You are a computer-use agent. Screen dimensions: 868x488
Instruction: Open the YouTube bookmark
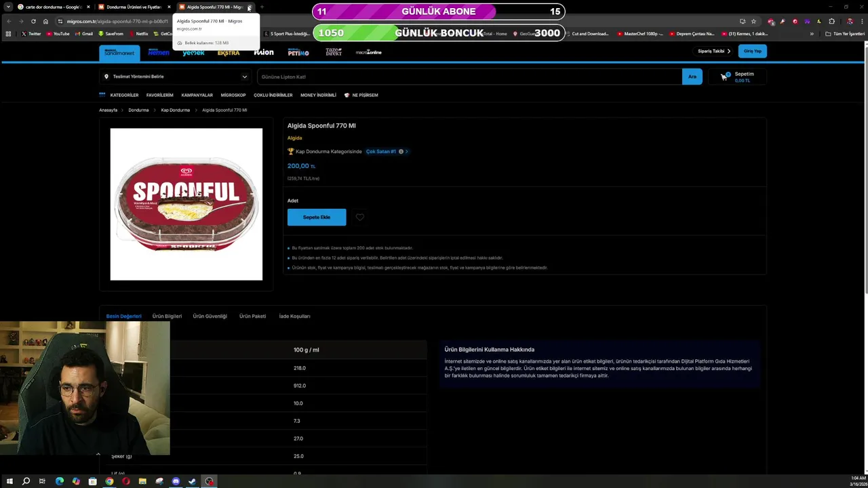tap(58, 33)
